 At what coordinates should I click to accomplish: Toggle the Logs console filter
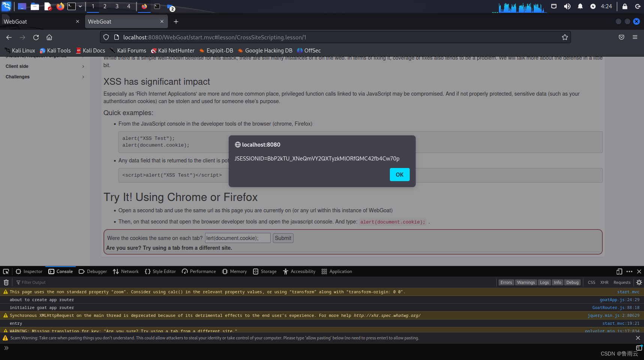click(x=544, y=282)
